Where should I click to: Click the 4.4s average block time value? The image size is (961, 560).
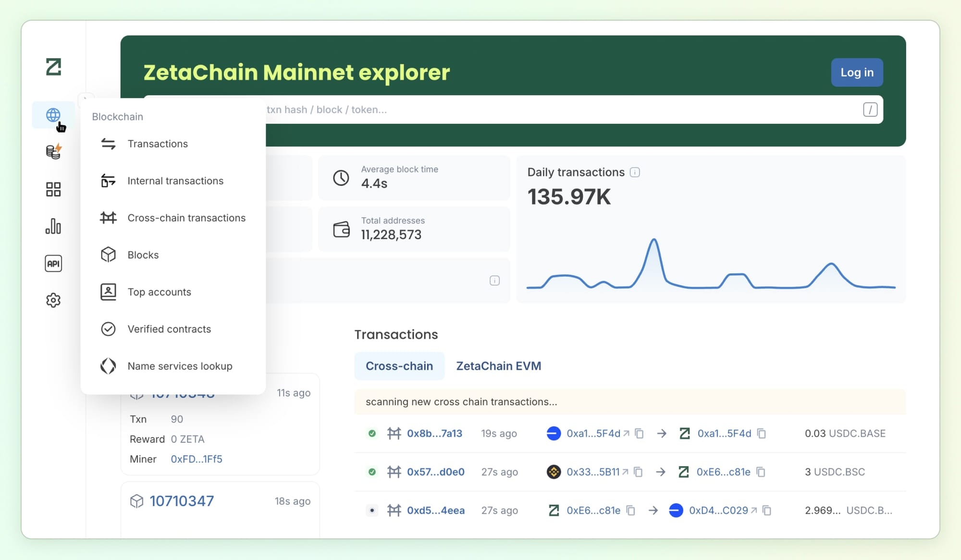374,183
